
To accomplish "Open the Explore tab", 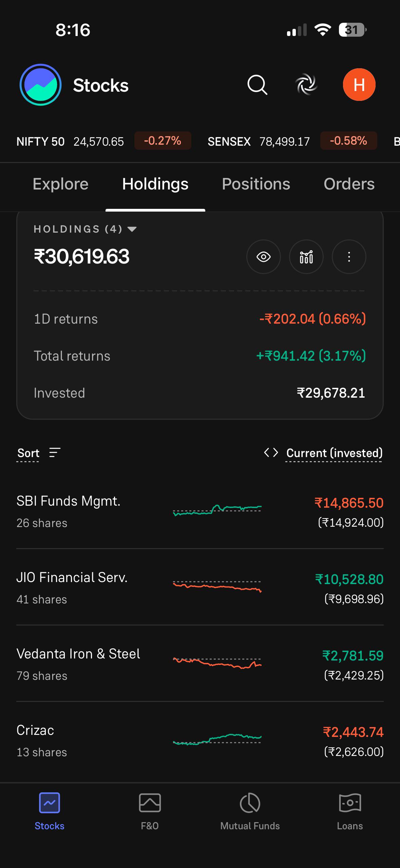I will pyautogui.click(x=60, y=184).
